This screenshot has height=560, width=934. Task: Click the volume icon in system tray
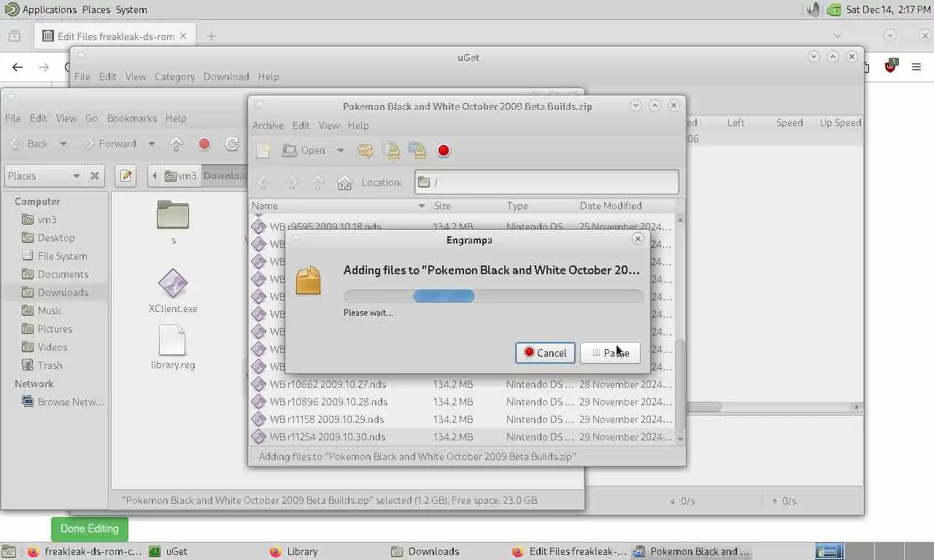[x=813, y=9]
